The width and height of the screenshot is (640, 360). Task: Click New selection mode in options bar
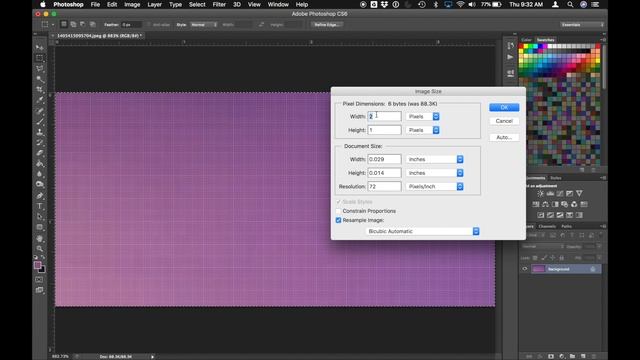64,24
